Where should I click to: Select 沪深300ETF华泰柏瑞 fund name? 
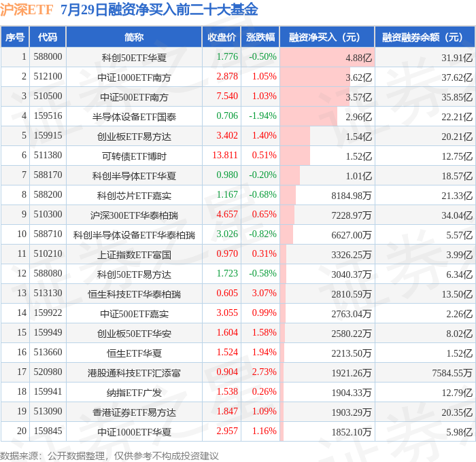(134, 215)
